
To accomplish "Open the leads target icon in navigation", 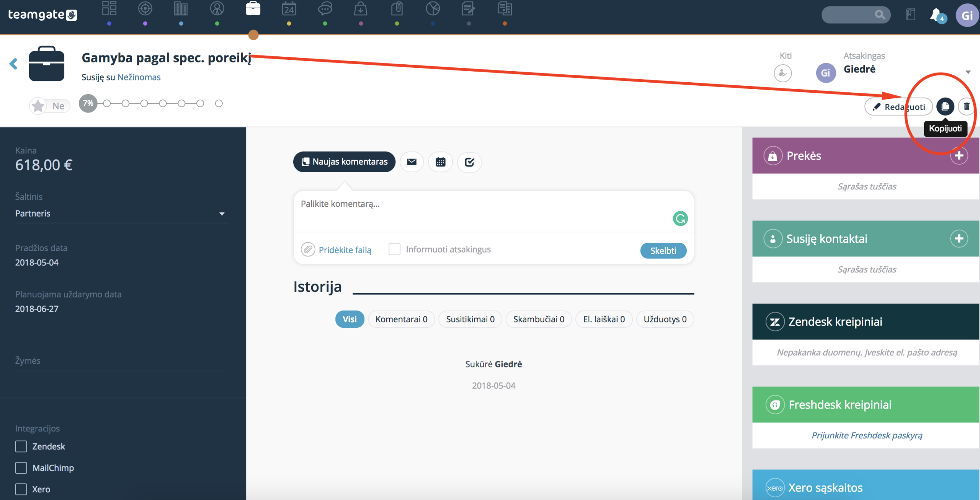I will pos(145,8).
